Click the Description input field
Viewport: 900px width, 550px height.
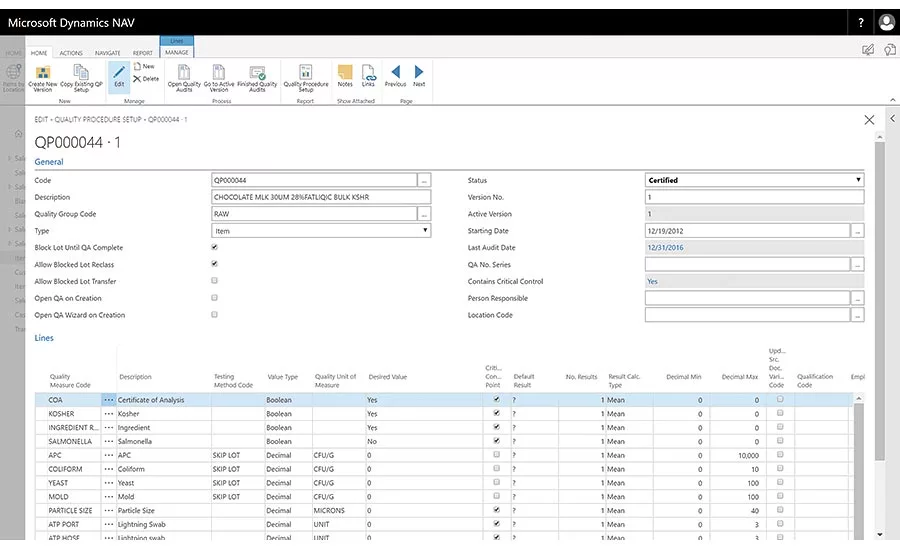click(321, 197)
